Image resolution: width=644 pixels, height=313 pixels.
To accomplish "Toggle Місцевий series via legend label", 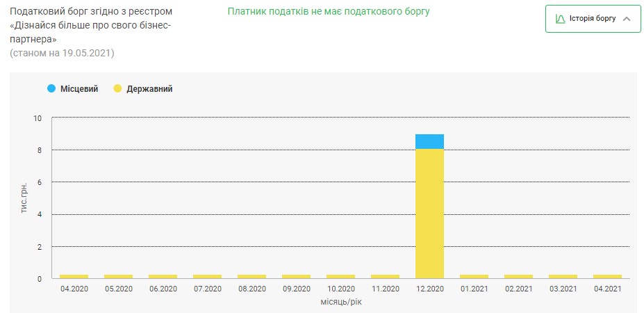I will click(x=80, y=89).
